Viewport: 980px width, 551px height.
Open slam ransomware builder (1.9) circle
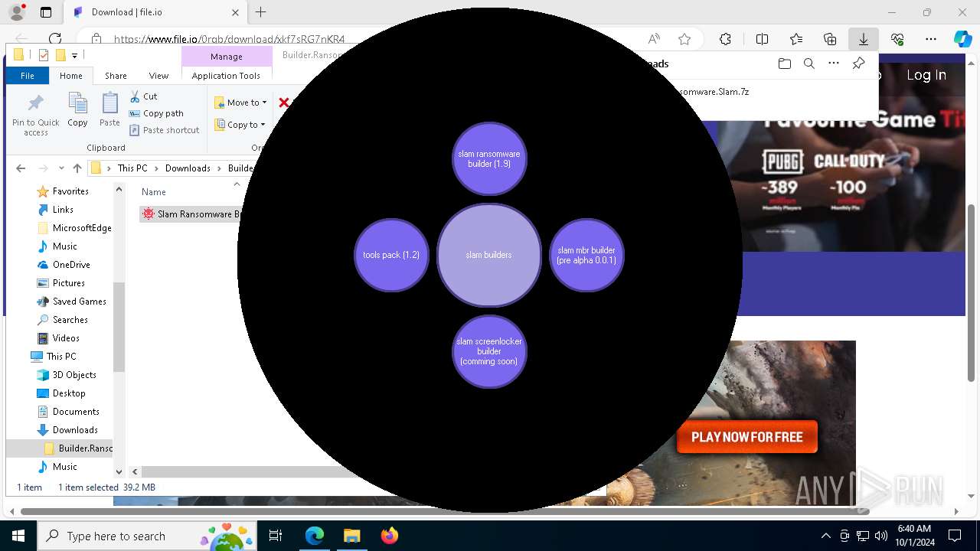tap(489, 159)
